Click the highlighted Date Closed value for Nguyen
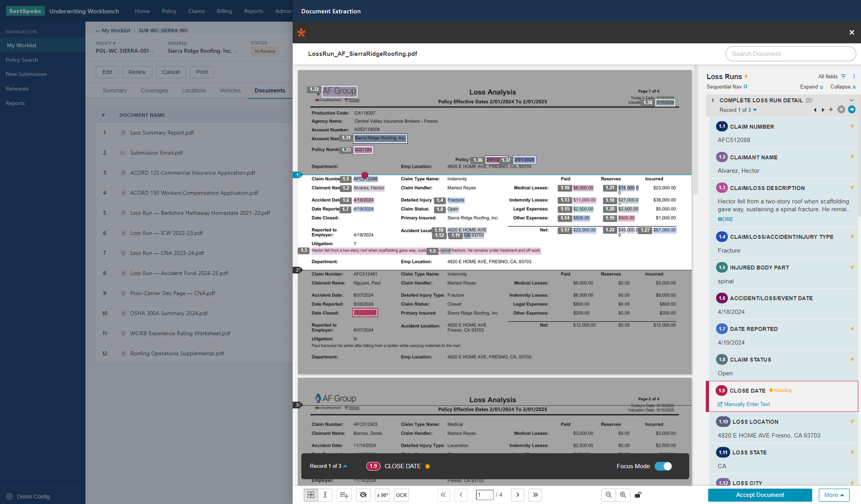This screenshot has height=504, width=861. point(365,313)
